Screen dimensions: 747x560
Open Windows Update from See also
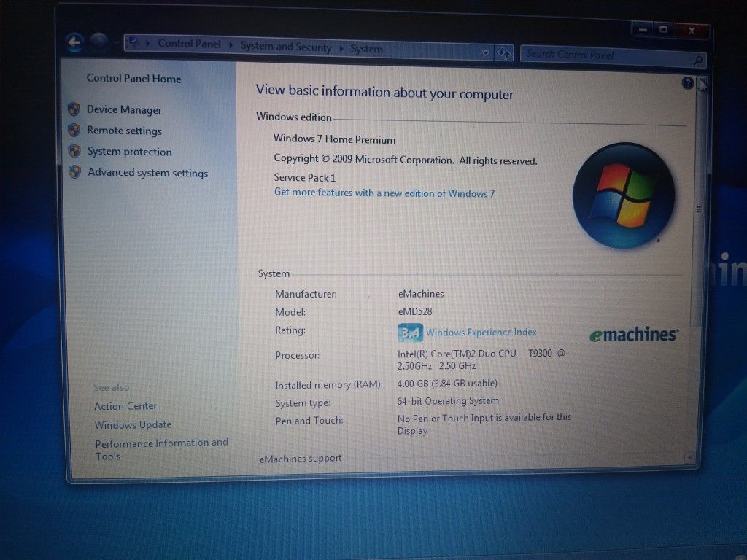click(133, 425)
